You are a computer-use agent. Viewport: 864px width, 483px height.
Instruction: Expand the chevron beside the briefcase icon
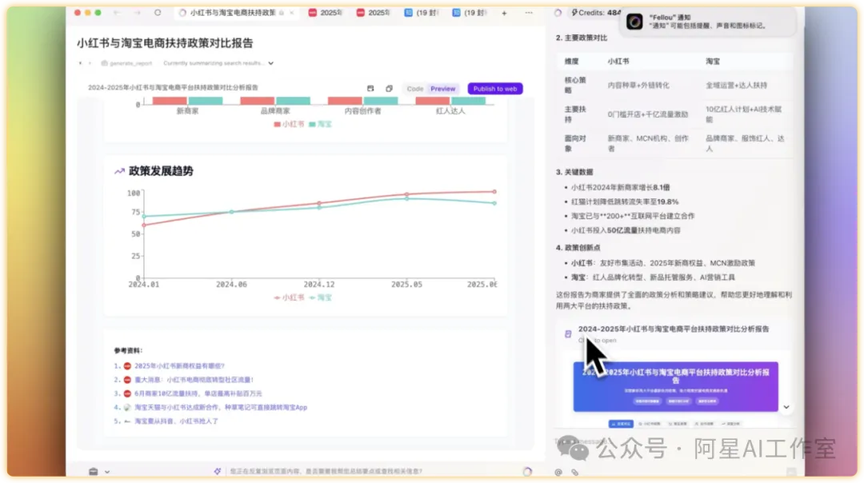(107, 472)
